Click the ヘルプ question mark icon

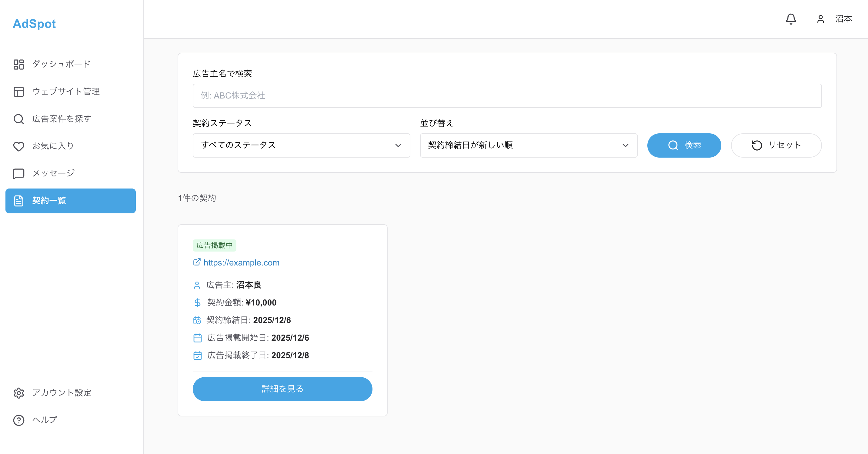click(x=18, y=420)
